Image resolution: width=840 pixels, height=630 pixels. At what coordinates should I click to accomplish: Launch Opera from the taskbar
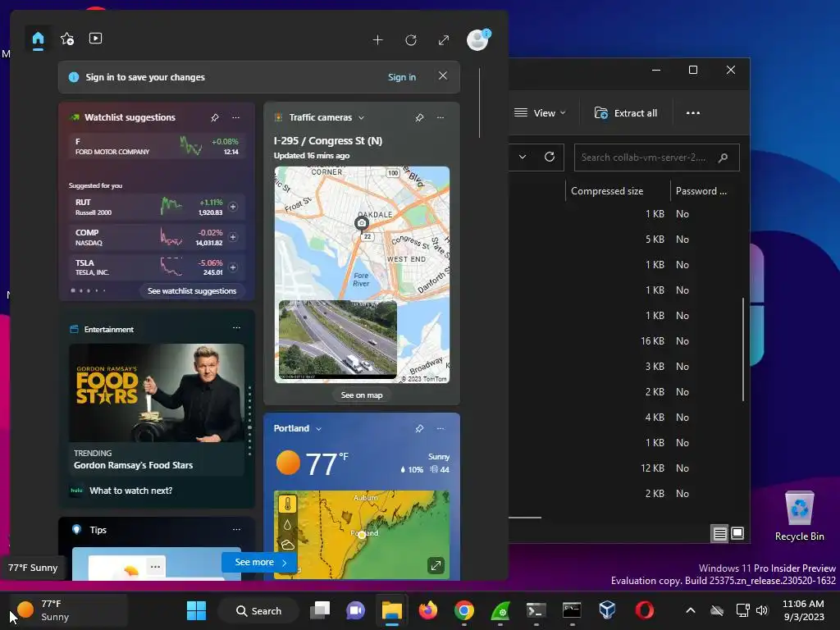point(645,610)
